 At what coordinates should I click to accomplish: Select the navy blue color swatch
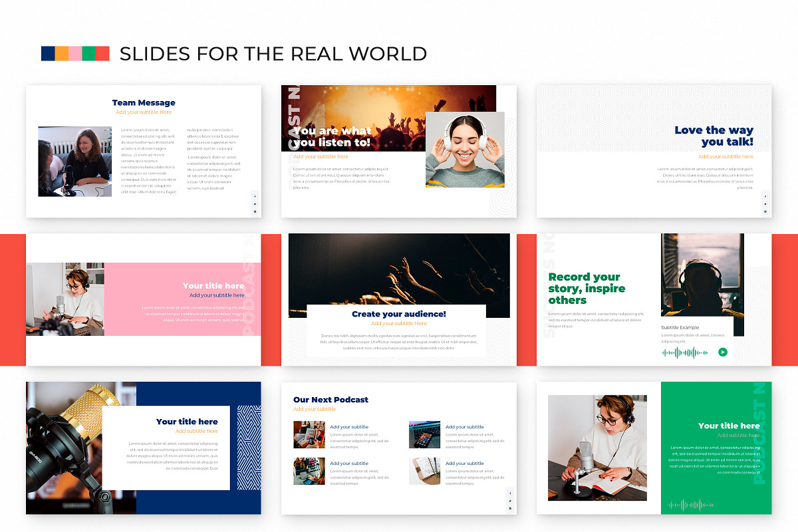pos(48,54)
